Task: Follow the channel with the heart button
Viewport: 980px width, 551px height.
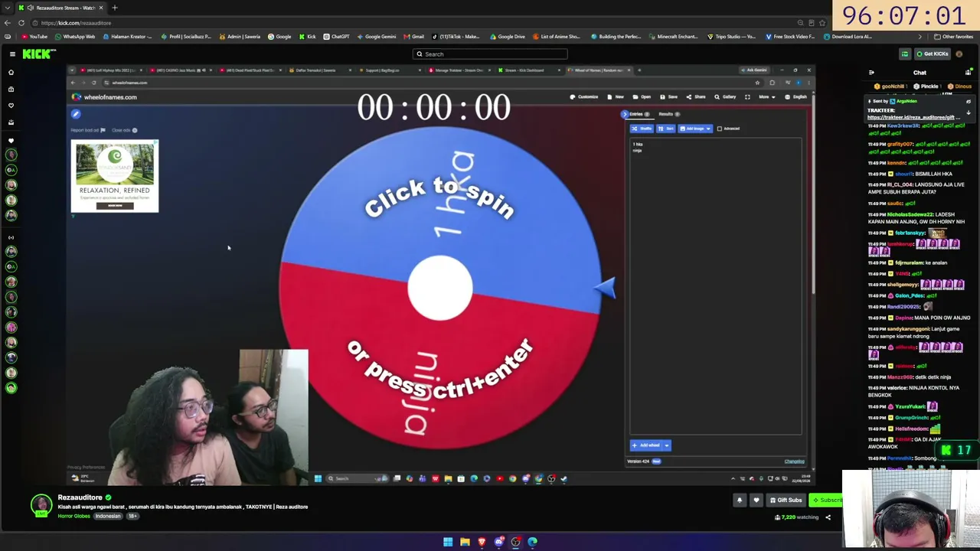Action: click(756, 500)
